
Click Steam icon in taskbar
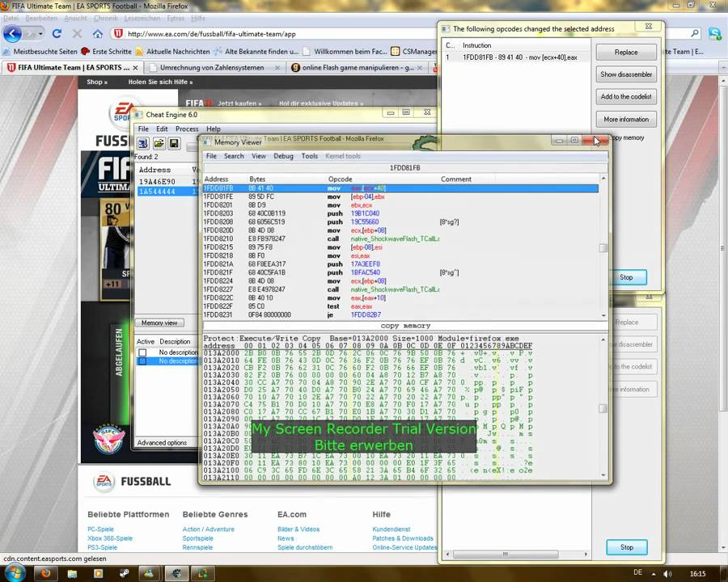[x=124, y=574]
